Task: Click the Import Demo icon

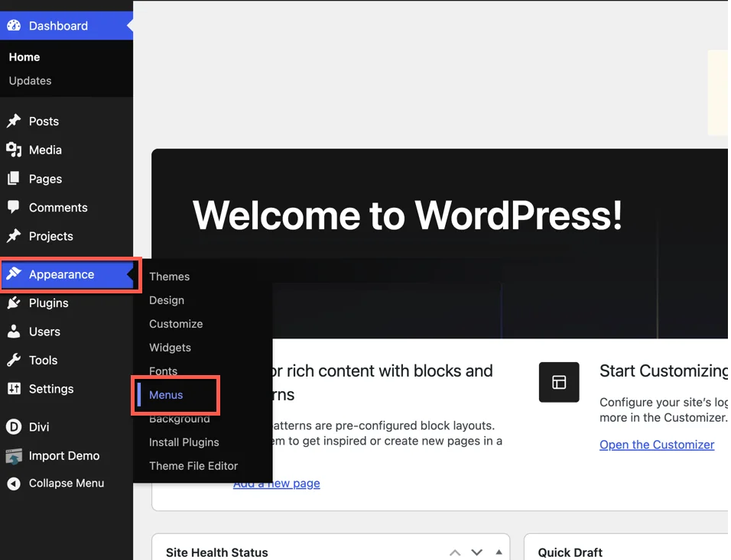Action: (14, 455)
